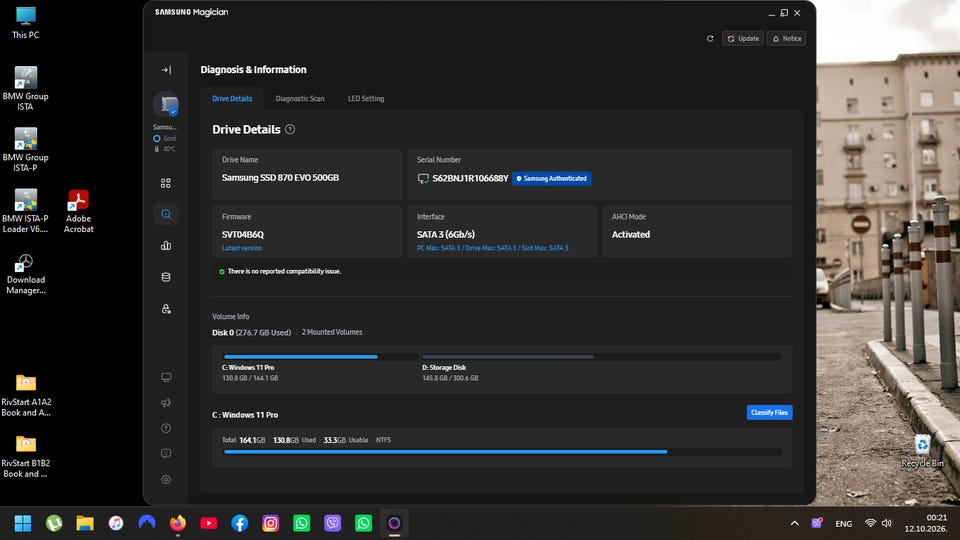Open the BMW ISTA-P Loader V6 desktop shortcut

(26, 211)
